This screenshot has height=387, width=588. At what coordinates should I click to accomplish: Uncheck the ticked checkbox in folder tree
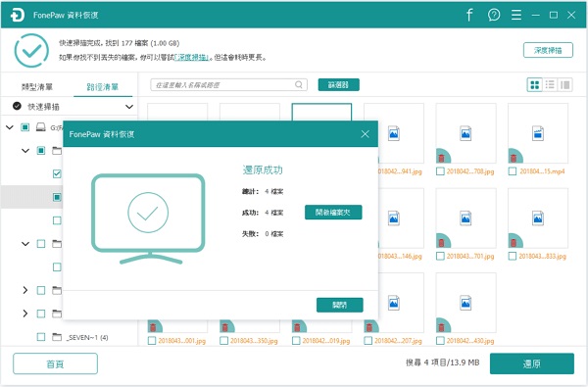click(x=57, y=173)
